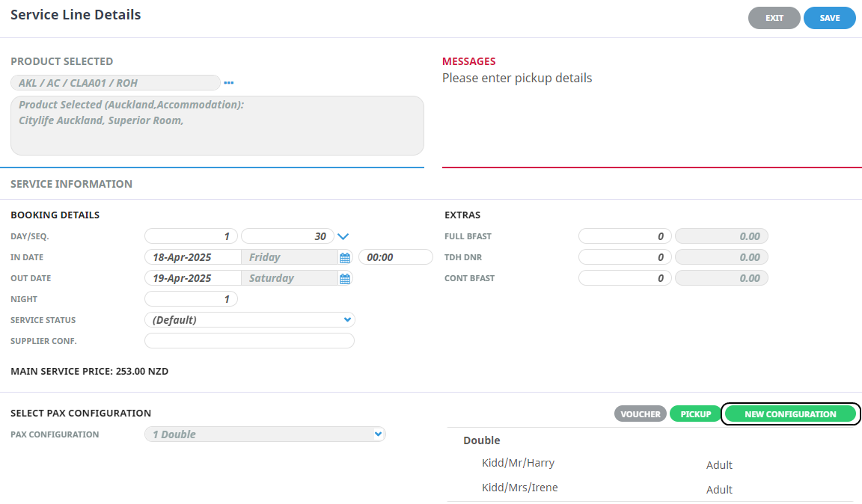862x504 pixels.
Task: Open the In Date calendar picker
Action: [x=345, y=258]
